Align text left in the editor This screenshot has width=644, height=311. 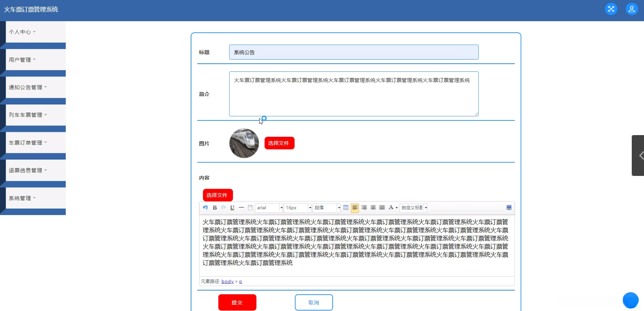pyautogui.click(x=355, y=208)
